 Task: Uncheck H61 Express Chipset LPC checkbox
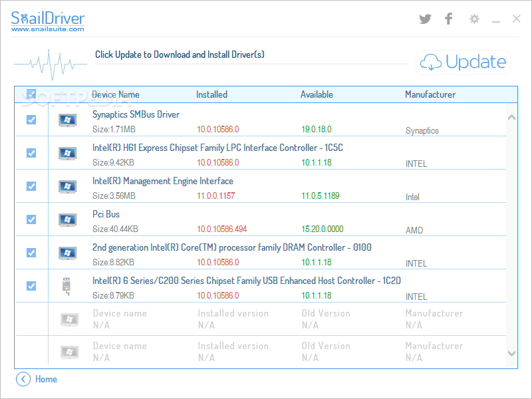[x=31, y=153]
